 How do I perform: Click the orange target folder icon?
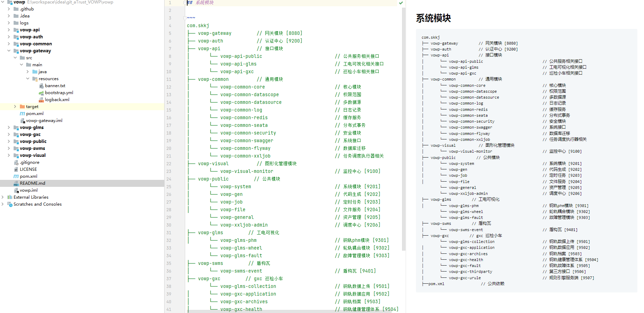(x=22, y=107)
